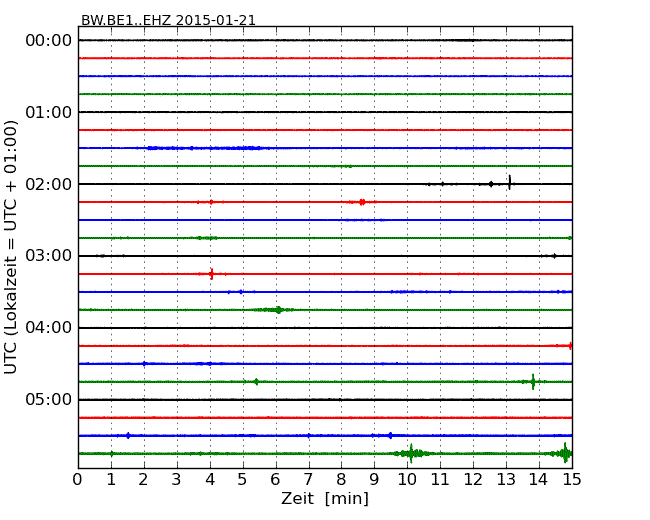Click the green burst at minute 15 on bottom trace
Viewport: 650px width, 520px height.
coord(565,453)
